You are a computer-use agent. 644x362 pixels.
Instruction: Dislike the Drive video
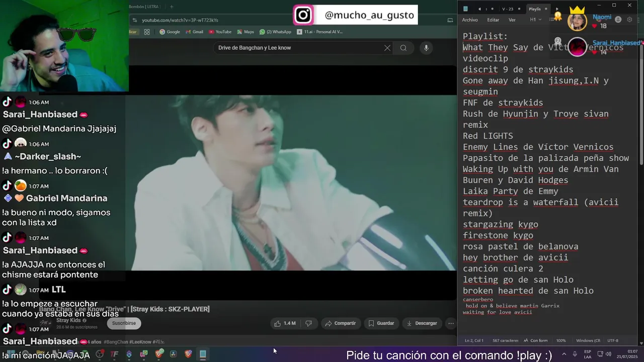[x=308, y=323]
